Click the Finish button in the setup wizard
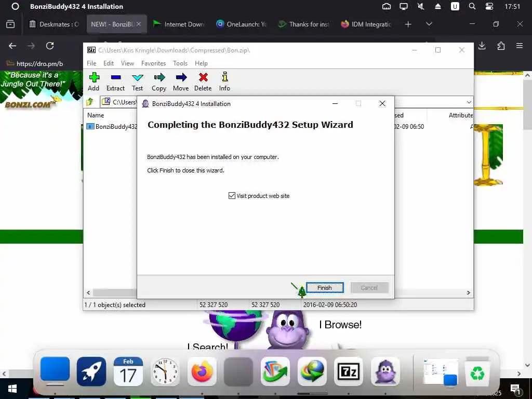This screenshot has height=399, width=532. (325, 287)
